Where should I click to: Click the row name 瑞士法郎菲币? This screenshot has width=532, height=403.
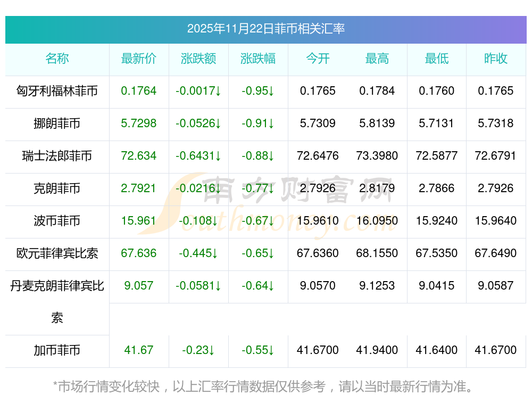point(57,156)
